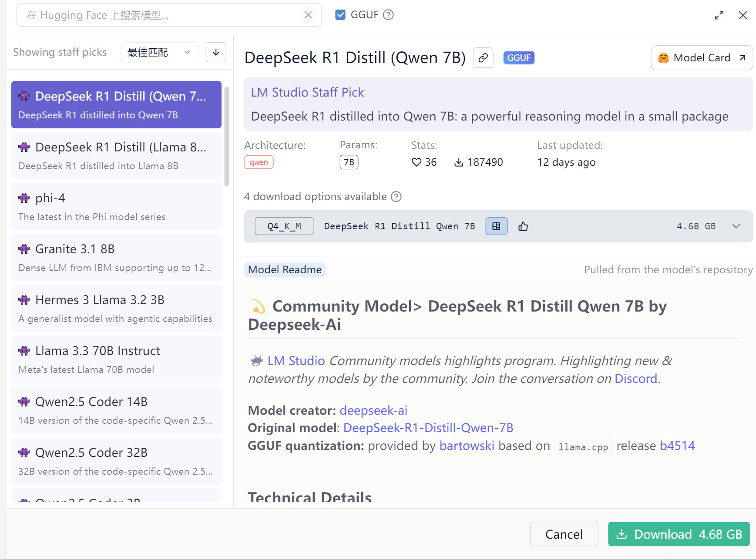The image size is (756, 560).
Task: Select DeepSeek R1 Distill (Llama 8B) list item
Action: 116,156
